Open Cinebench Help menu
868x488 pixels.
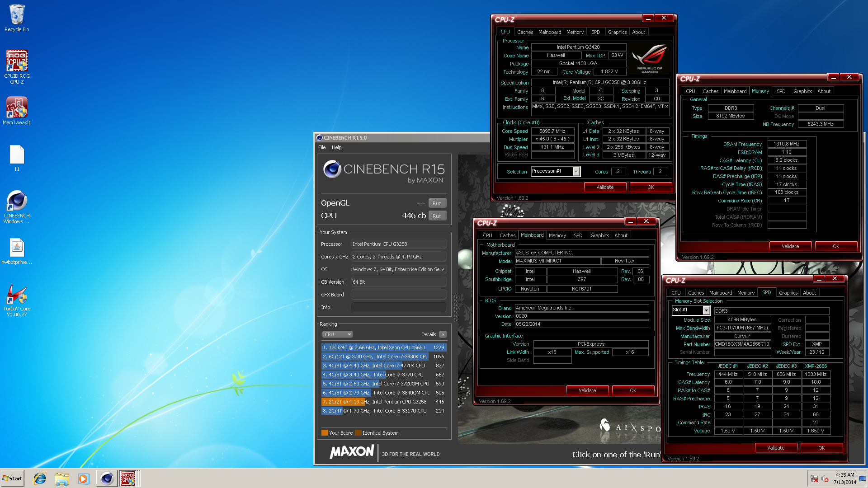pyautogui.click(x=336, y=147)
